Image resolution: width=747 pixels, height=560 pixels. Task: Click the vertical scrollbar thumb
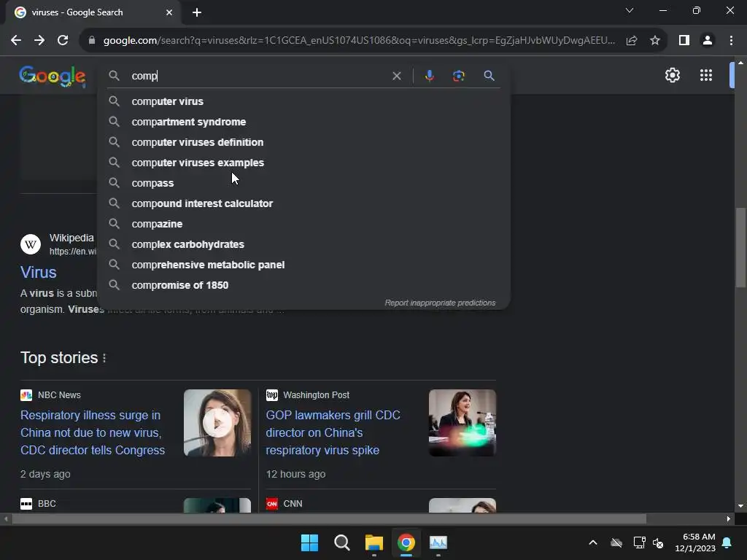(x=740, y=248)
